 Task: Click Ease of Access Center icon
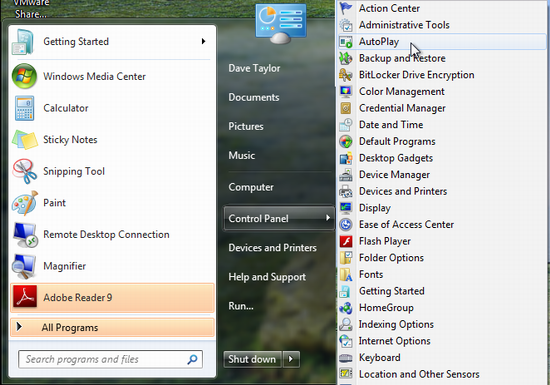pyautogui.click(x=346, y=224)
